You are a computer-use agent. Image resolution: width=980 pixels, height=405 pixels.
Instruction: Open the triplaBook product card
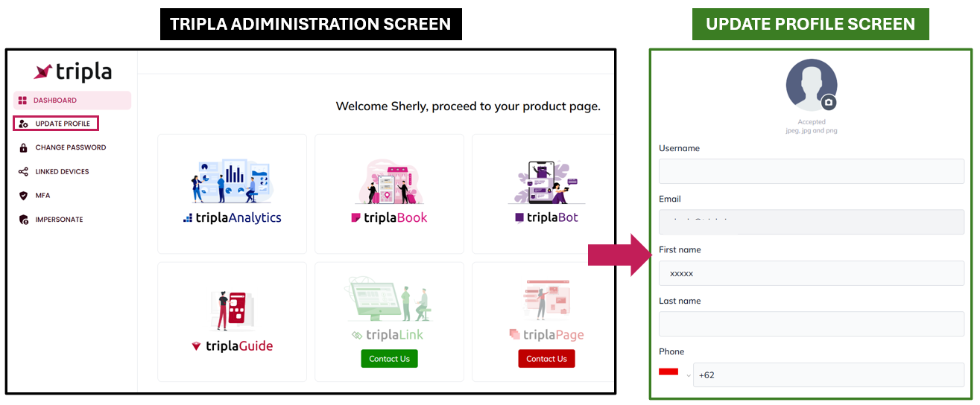point(389,194)
